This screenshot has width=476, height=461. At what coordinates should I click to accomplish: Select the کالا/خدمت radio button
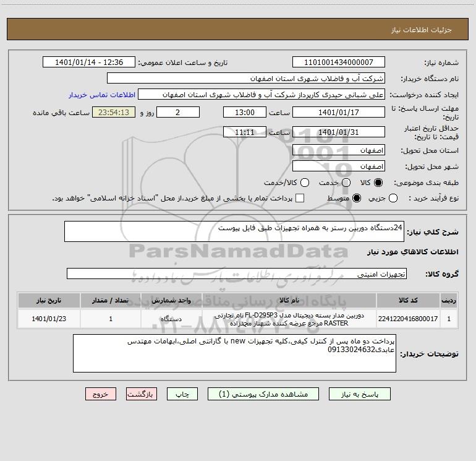click(305, 183)
